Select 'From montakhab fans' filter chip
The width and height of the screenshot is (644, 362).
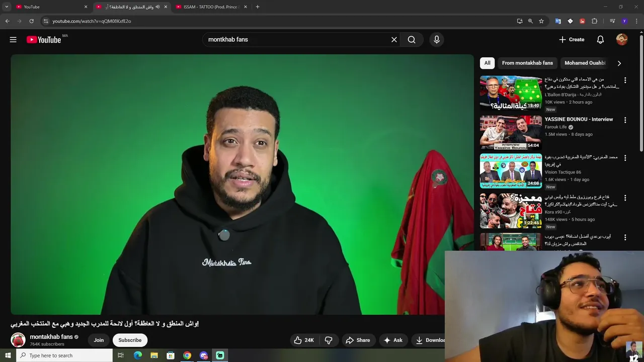pyautogui.click(x=527, y=63)
